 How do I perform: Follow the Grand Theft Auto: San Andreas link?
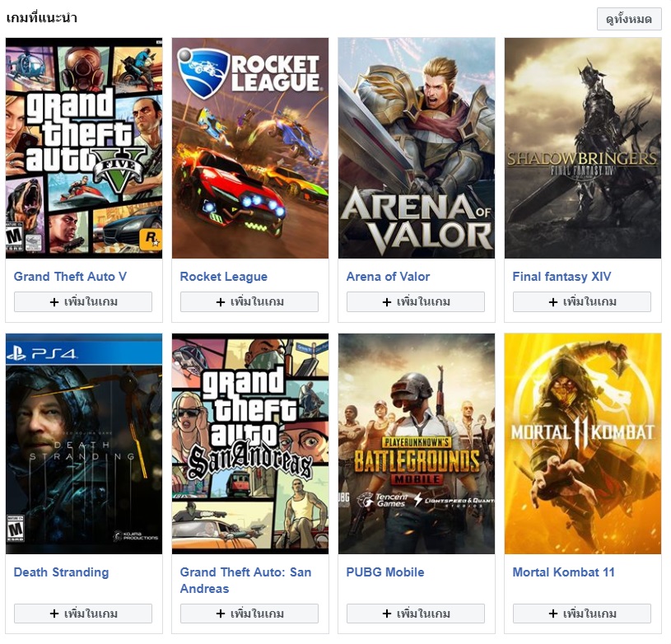(x=245, y=581)
